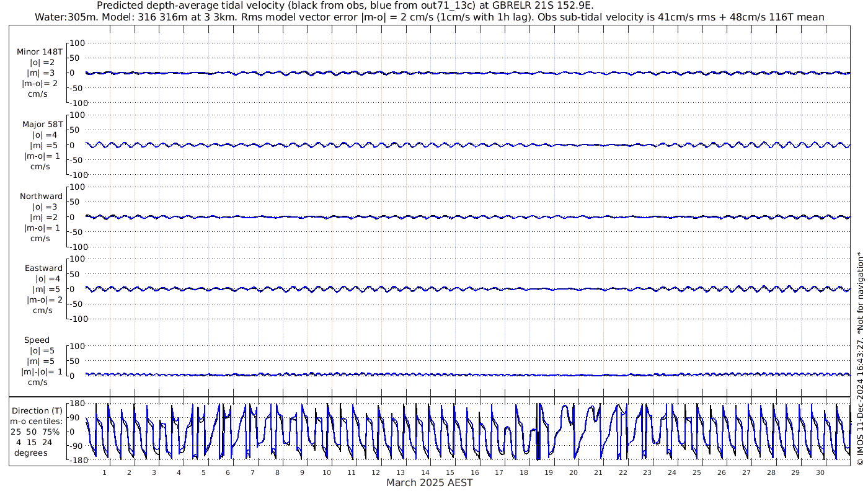
Task: Click the 'March 2025 AEST' axis title
Action: pos(430,482)
